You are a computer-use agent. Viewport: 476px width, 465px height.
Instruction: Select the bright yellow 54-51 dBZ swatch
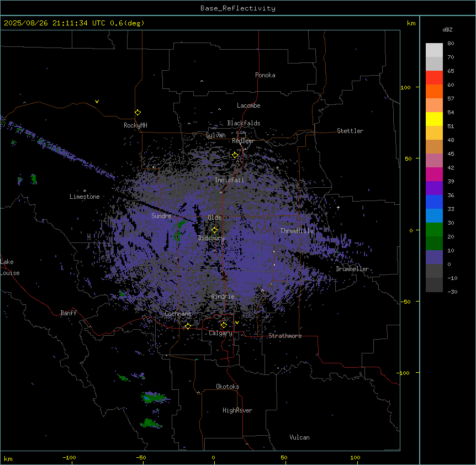pyautogui.click(x=434, y=119)
